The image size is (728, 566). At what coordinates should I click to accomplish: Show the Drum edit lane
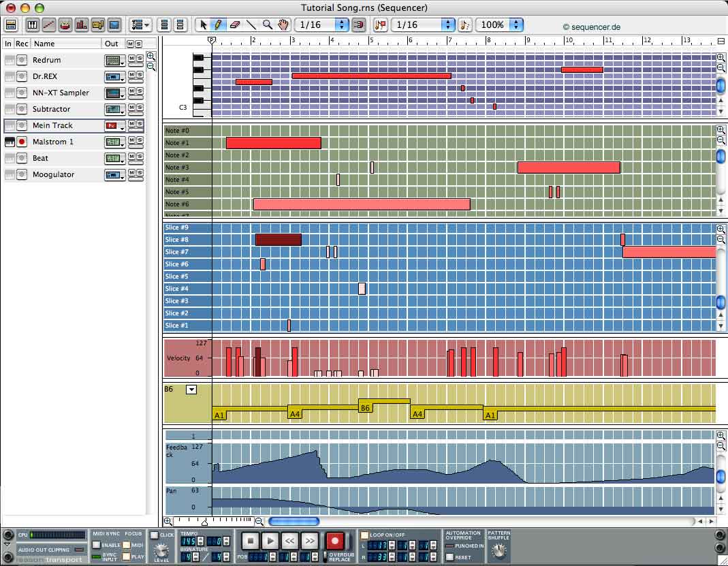pos(65,25)
